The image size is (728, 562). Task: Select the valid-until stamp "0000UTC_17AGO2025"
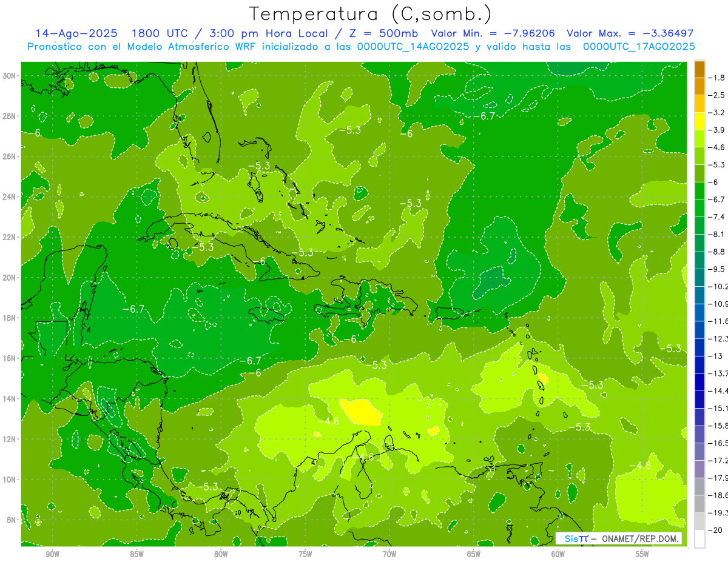(x=639, y=47)
